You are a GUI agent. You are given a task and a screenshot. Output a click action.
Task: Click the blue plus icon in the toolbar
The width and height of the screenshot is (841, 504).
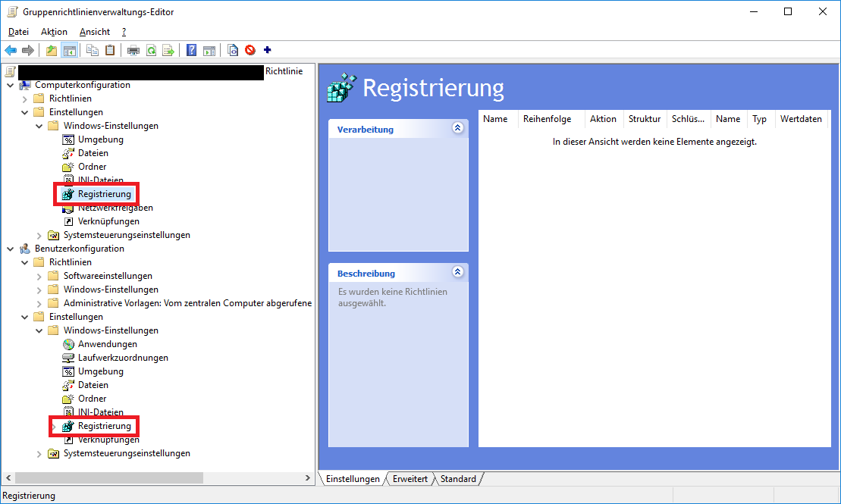point(267,50)
